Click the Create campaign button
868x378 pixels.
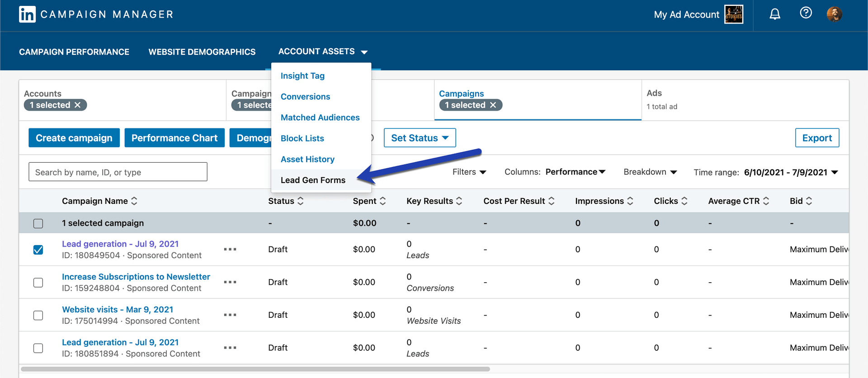click(x=74, y=138)
